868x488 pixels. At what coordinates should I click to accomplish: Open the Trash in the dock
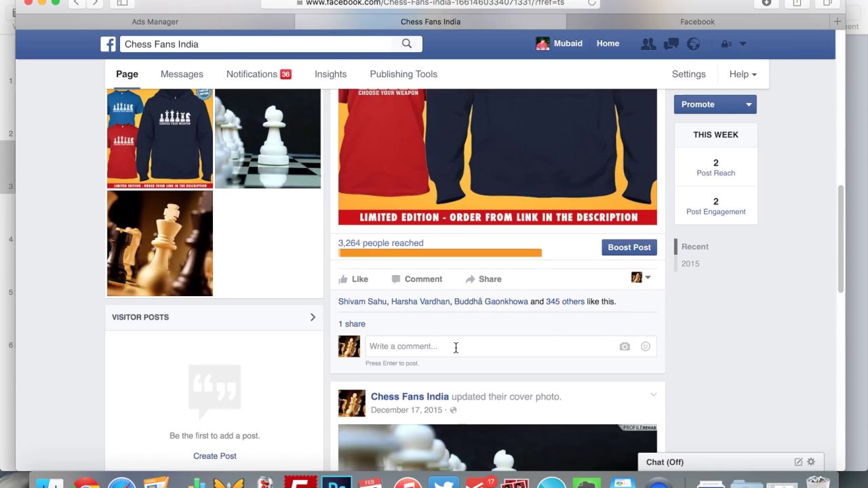pyautogui.click(x=818, y=482)
